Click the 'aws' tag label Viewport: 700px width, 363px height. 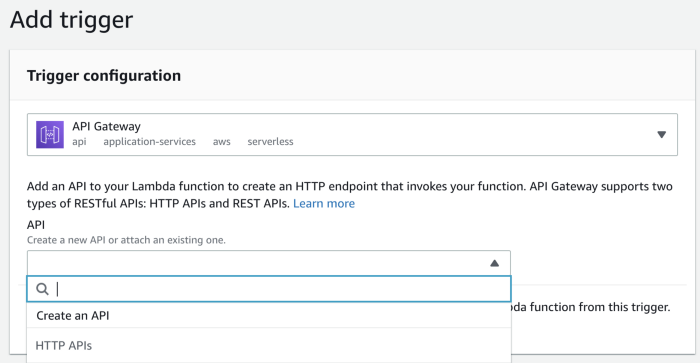(221, 142)
